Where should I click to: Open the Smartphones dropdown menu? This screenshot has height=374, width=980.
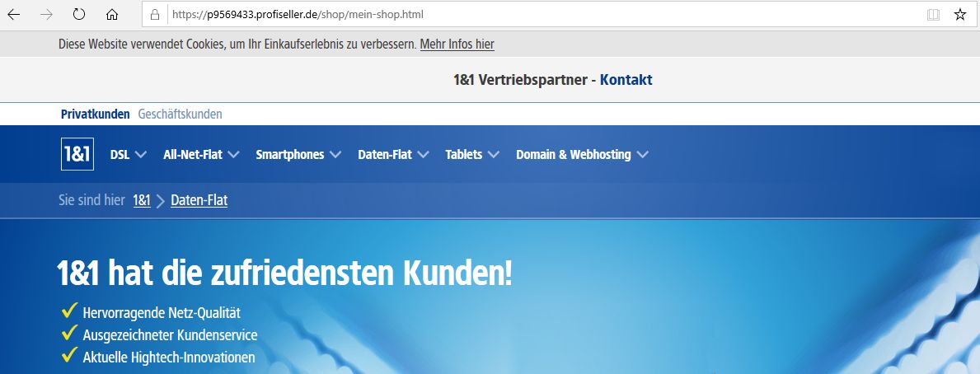click(x=301, y=155)
